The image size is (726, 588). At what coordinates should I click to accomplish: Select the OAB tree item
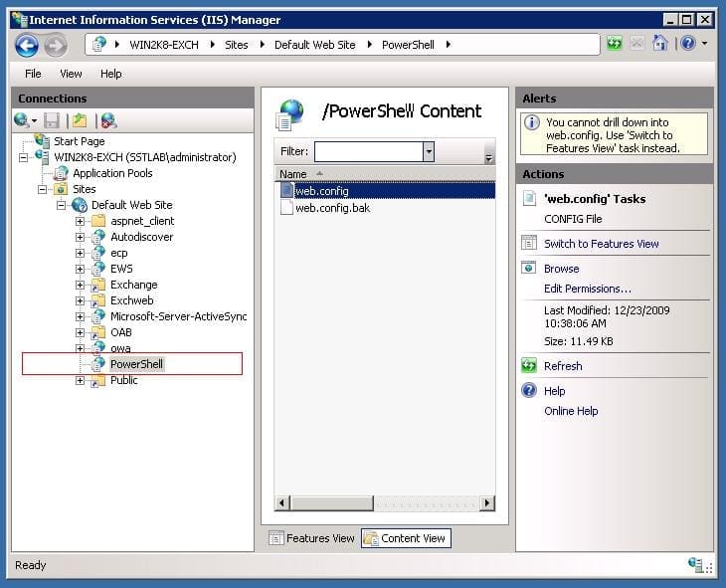point(121,332)
